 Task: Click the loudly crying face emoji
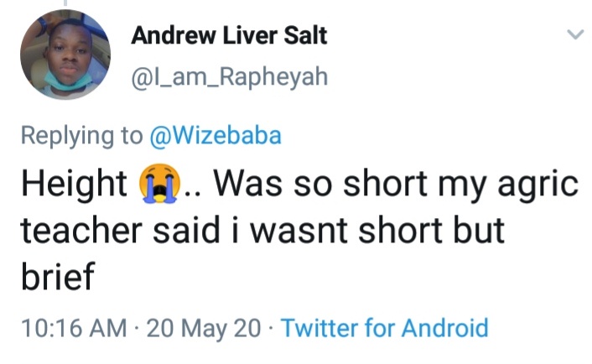click(x=158, y=184)
